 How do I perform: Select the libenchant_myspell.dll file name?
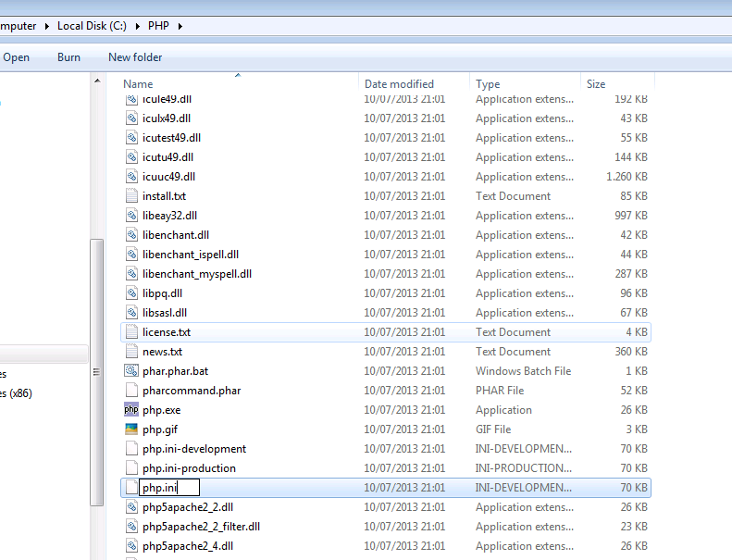click(x=197, y=274)
